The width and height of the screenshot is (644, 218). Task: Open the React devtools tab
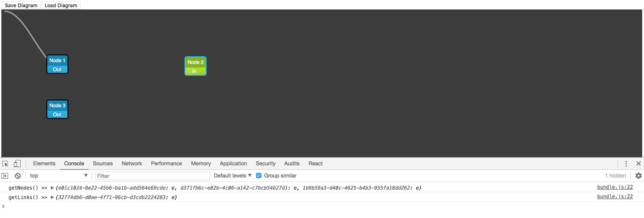315,163
